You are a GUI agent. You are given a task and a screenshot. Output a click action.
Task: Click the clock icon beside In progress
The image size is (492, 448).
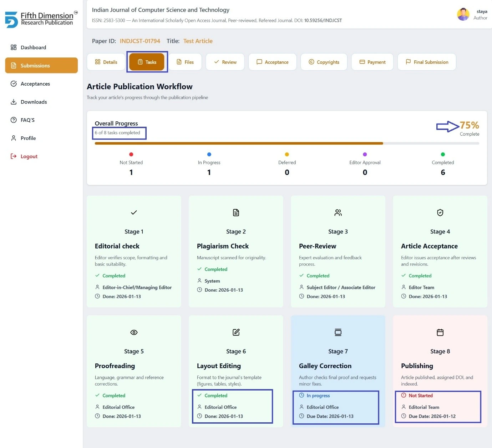tap(301, 395)
